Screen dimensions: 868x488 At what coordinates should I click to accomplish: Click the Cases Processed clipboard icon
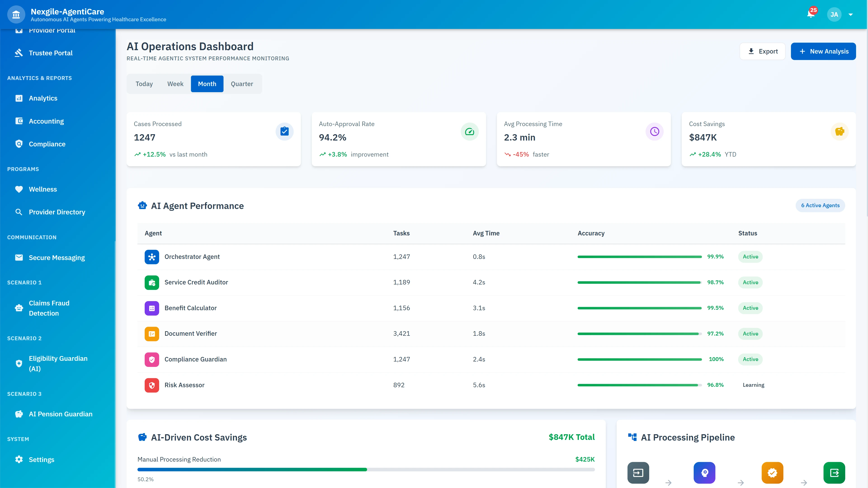coord(285,131)
